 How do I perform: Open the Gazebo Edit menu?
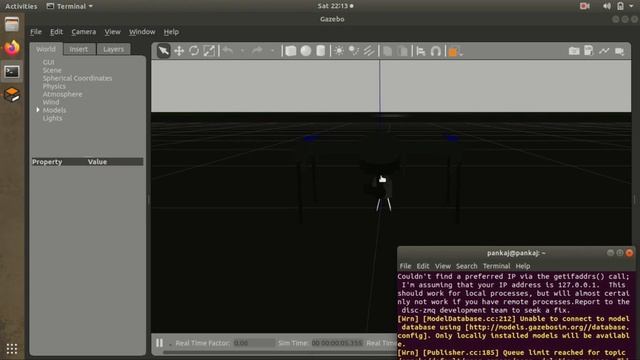click(56, 32)
